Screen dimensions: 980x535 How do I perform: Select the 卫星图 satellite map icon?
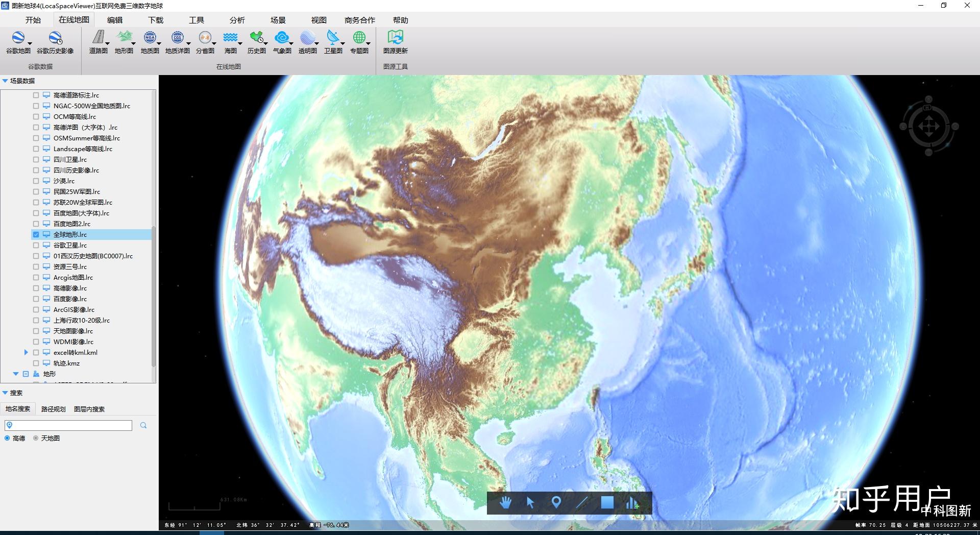333,42
